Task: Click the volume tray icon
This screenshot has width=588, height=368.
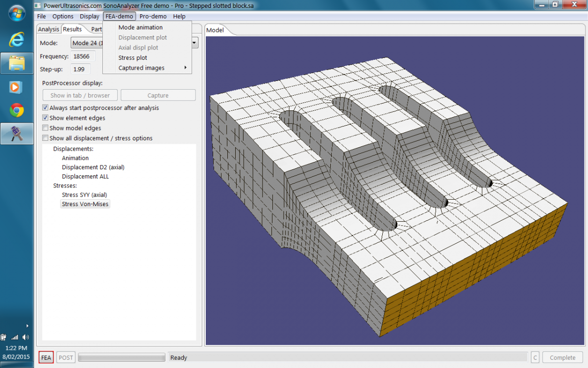Action: (25, 337)
